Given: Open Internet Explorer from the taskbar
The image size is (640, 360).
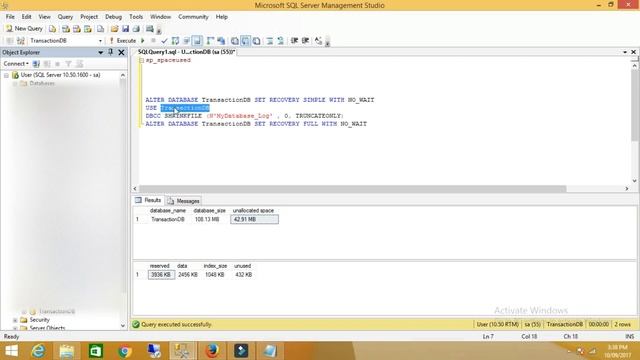Looking at the screenshot, I should (38, 351).
